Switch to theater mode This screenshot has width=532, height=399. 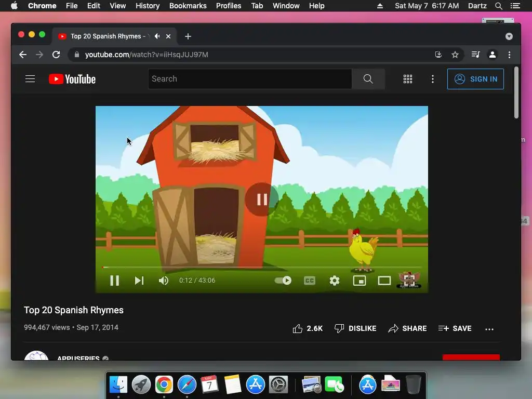384,281
